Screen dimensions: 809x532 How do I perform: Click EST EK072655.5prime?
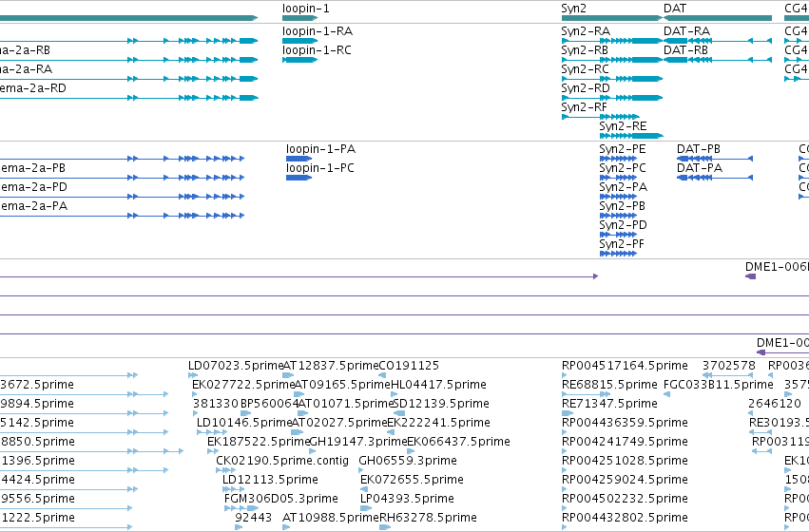412,480
